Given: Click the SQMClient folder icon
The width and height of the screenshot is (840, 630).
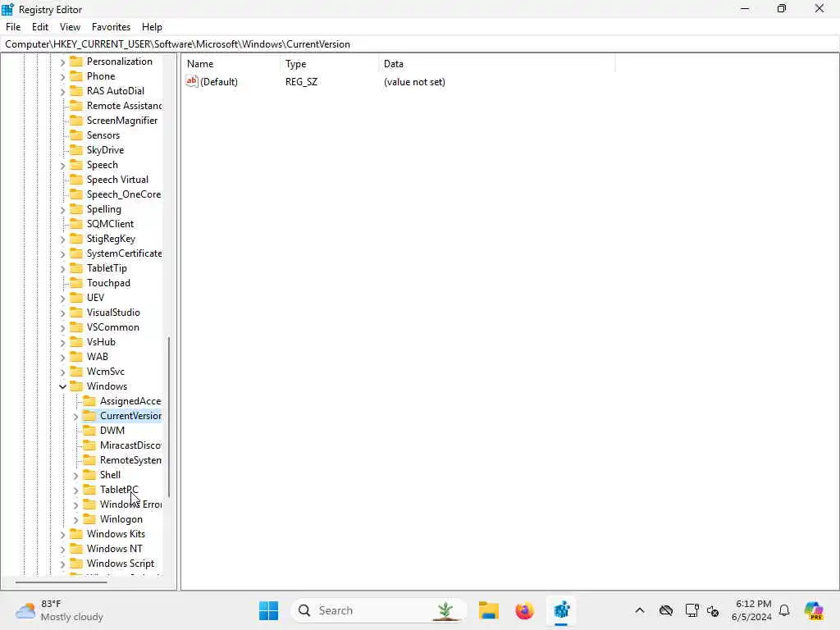Looking at the screenshot, I should [76, 223].
